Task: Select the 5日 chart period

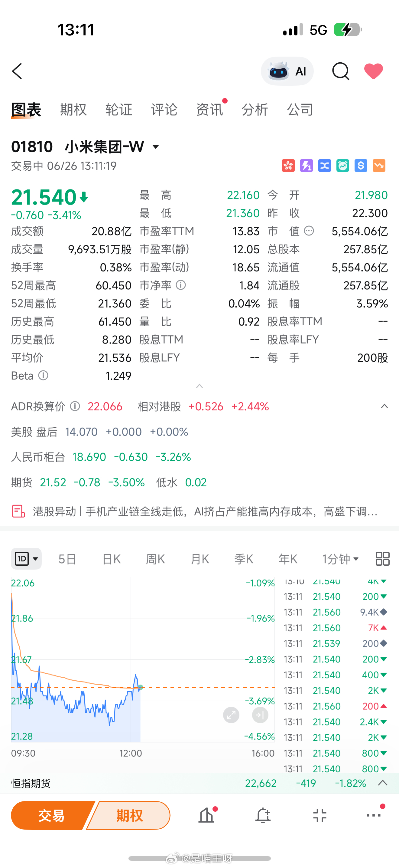Action: pyautogui.click(x=67, y=559)
